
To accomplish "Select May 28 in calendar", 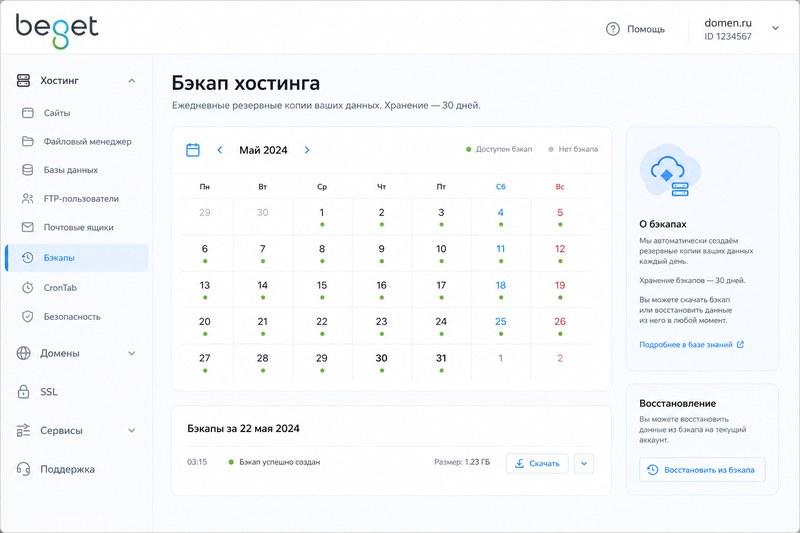I will click(x=262, y=362).
